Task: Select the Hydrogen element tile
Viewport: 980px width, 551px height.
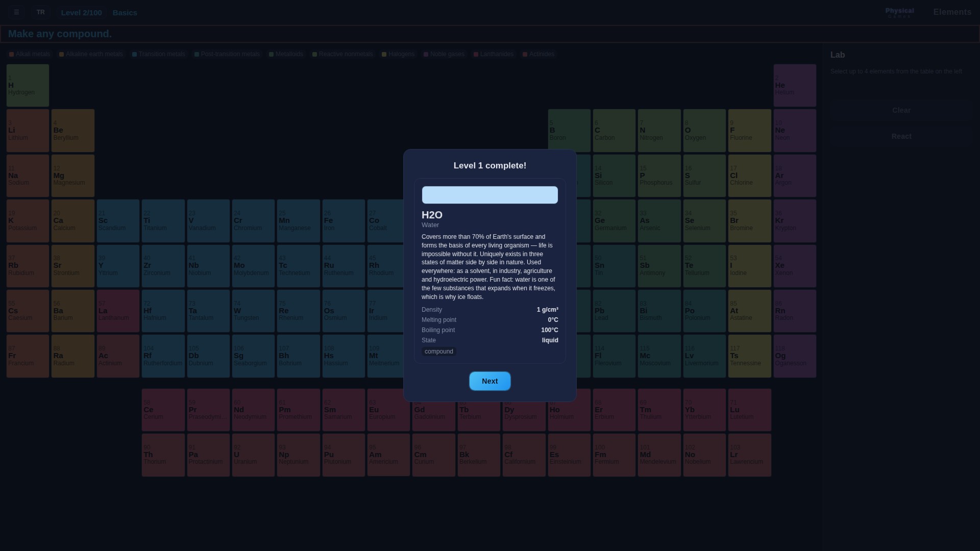Action: coord(28,85)
